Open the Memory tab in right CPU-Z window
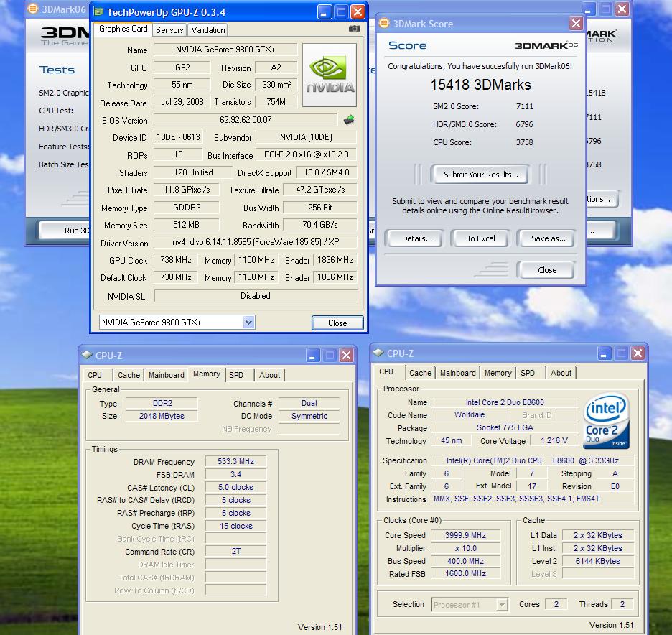 tap(498, 373)
